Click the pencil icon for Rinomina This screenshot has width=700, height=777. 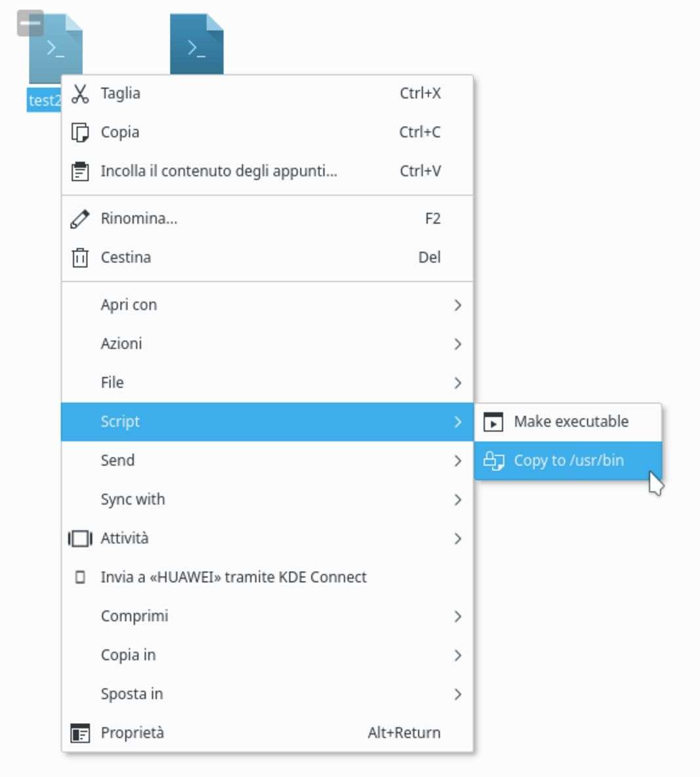pyautogui.click(x=80, y=219)
